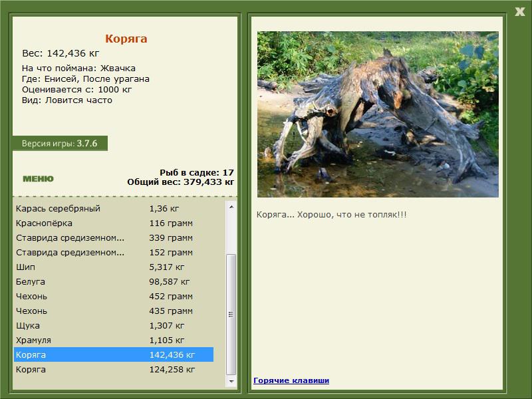
Task: Click the driftwood snag photo
Action: coord(378,114)
